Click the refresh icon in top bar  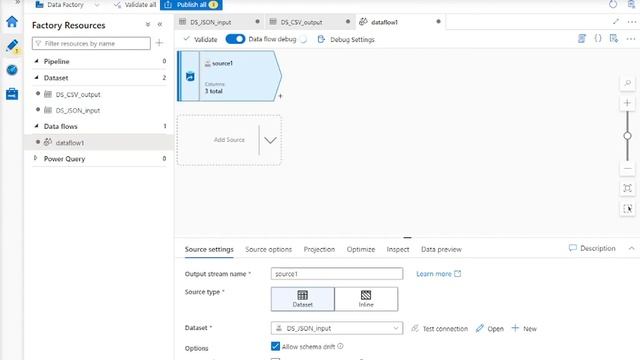tap(613, 4)
